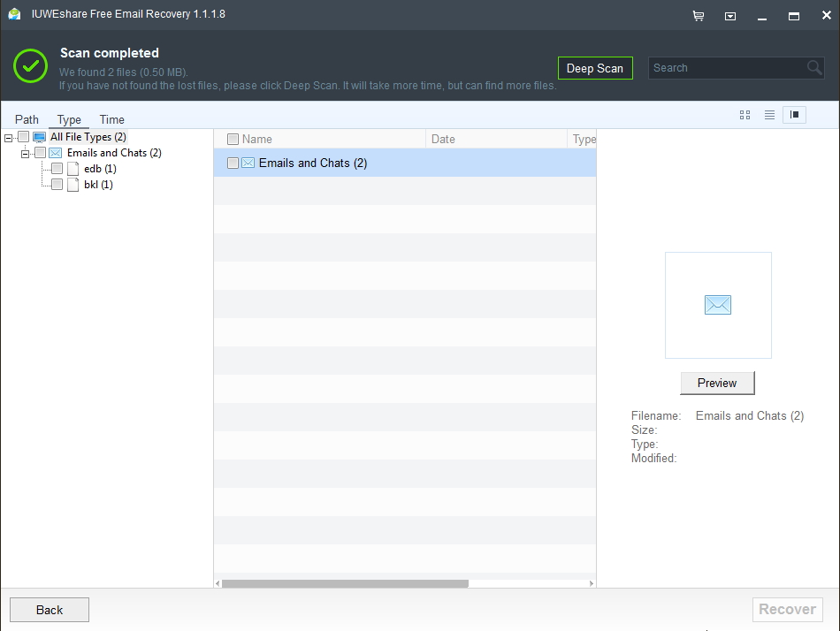The height and width of the screenshot is (631, 840).
Task: Select the bkl (1) tree item
Action: point(98,185)
